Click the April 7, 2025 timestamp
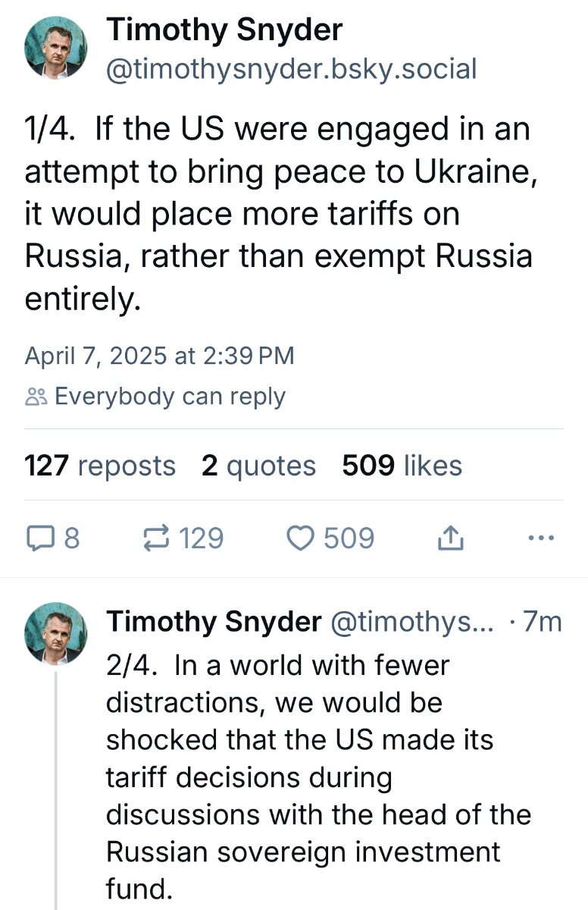The height and width of the screenshot is (910, 588). coord(159,356)
